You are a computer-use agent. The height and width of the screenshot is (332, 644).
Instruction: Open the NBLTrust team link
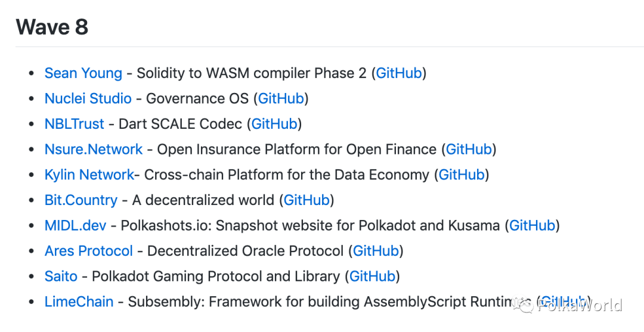click(75, 124)
